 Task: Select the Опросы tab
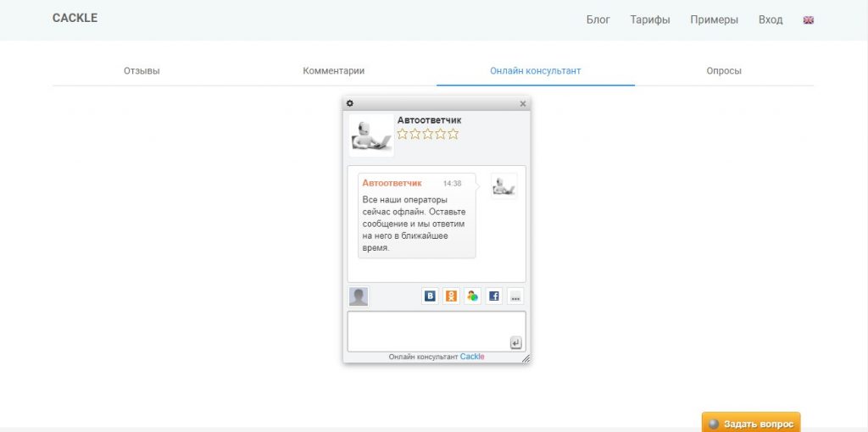point(724,71)
